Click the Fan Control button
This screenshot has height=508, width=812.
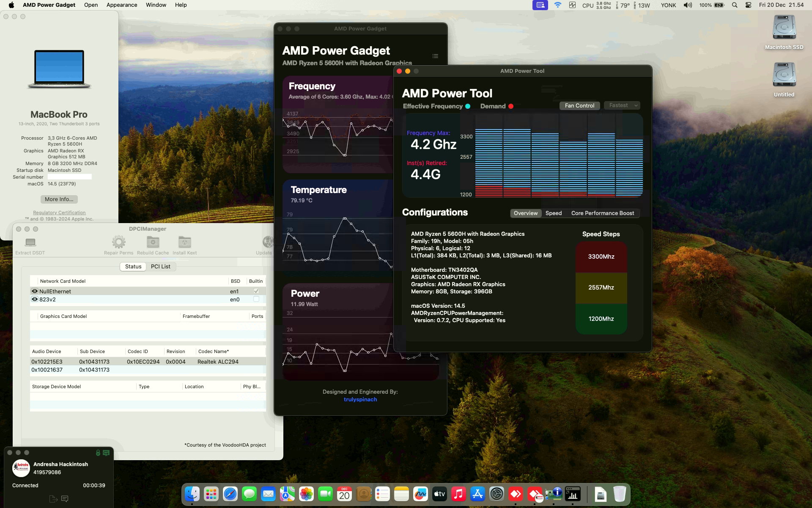click(579, 105)
